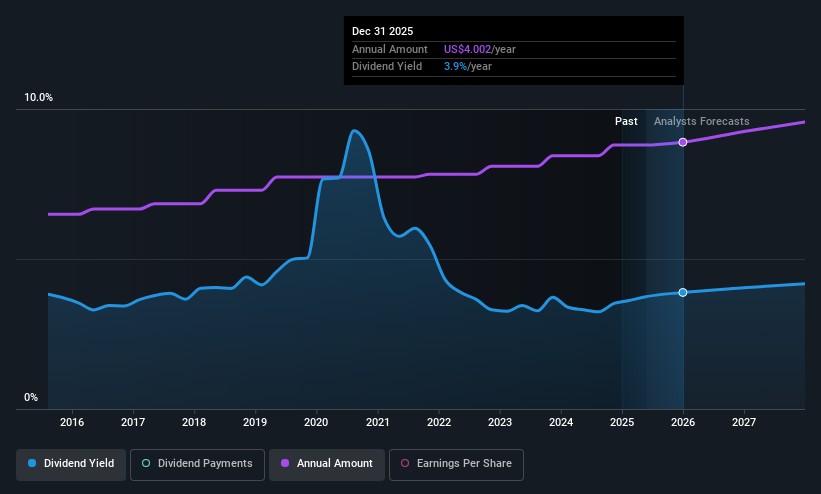Click the Dec 31 2025 tooltip header
The width and height of the screenshot is (821, 494).
tap(381, 32)
